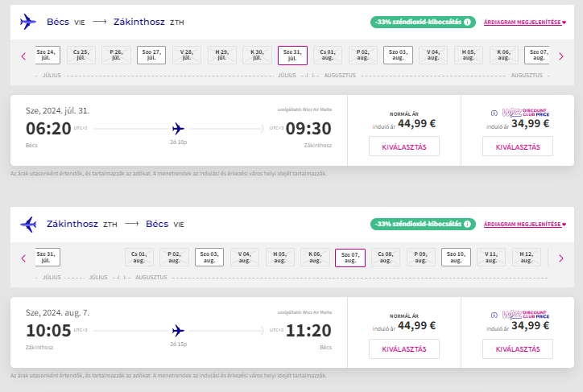Show later return dates with right arrow

(x=561, y=258)
